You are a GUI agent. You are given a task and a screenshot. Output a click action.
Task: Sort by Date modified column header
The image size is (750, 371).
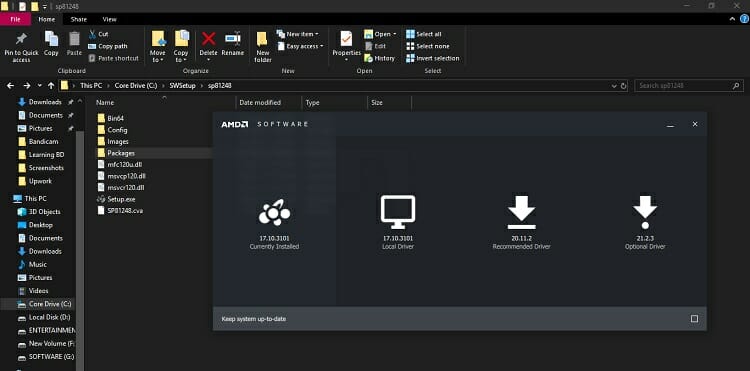point(260,102)
